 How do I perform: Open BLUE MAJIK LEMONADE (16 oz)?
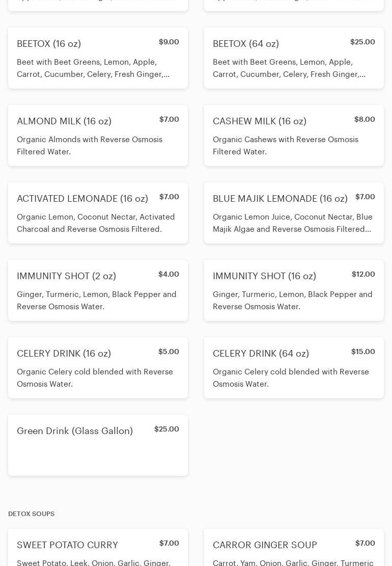tap(294, 213)
